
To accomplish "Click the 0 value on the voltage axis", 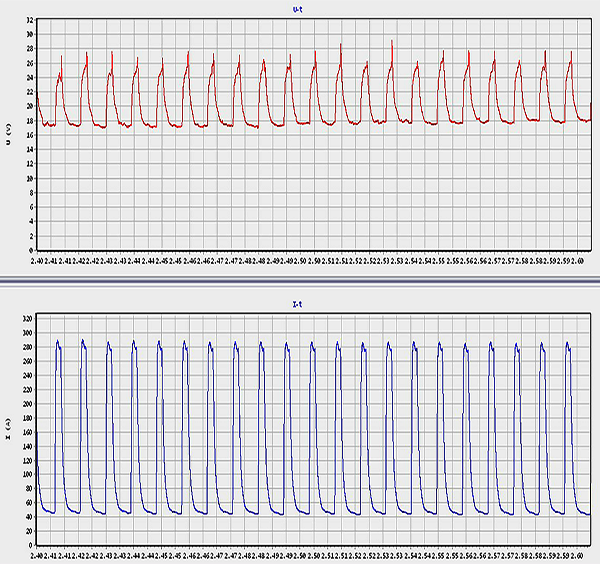I will (x=31, y=250).
